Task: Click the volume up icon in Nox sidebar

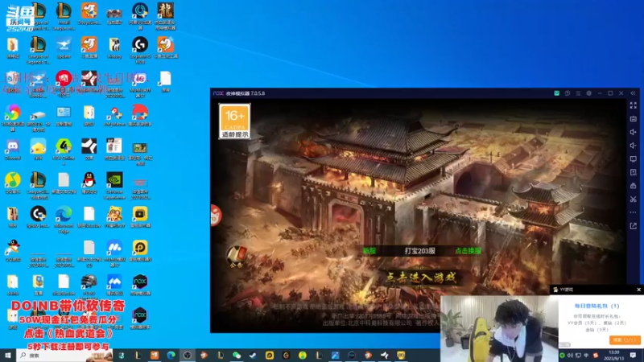Action: (x=633, y=132)
